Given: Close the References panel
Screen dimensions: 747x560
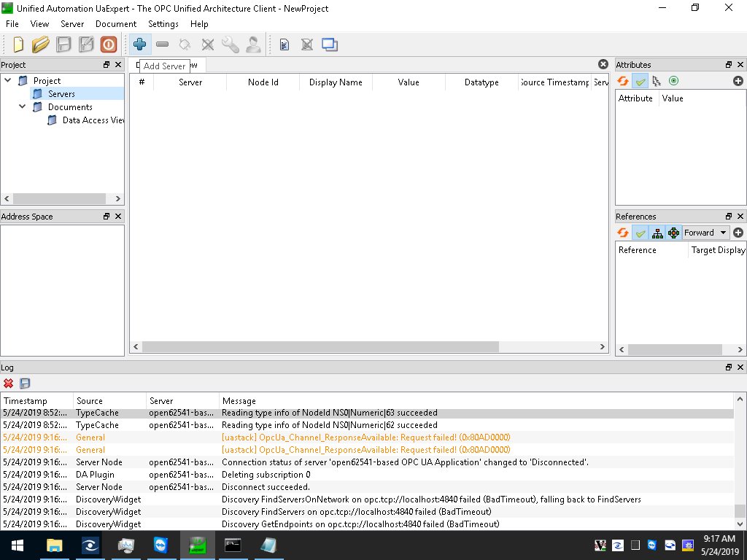Looking at the screenshot, I should pos(740,216).
